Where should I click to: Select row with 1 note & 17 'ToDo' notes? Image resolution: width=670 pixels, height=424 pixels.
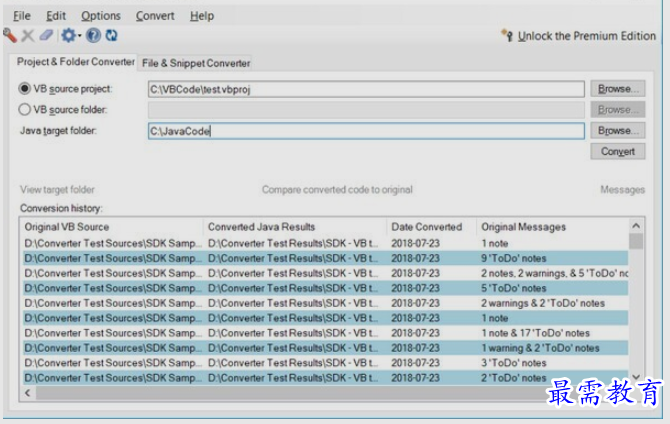click(x=326, y=333)
